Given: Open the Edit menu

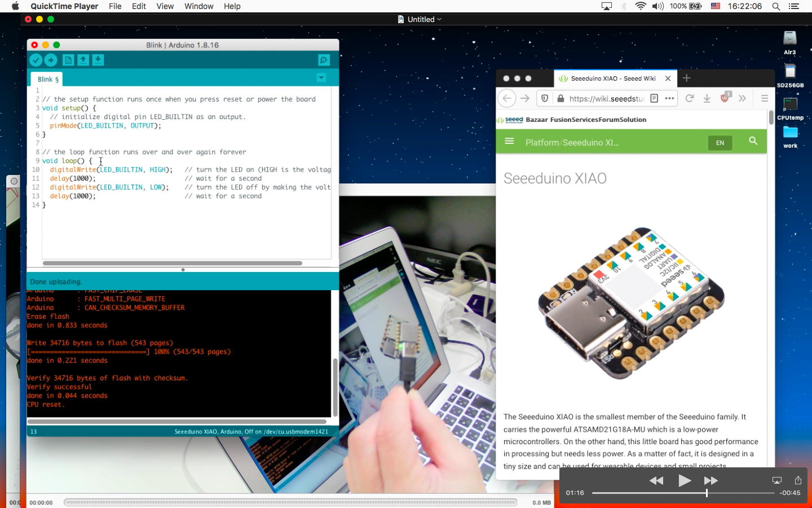Looking at the screenshot, I should [139, 6].
